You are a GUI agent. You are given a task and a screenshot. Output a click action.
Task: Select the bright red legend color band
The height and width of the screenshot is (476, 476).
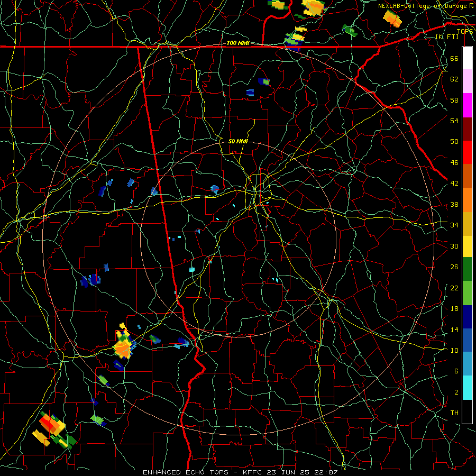click(467, 152)
